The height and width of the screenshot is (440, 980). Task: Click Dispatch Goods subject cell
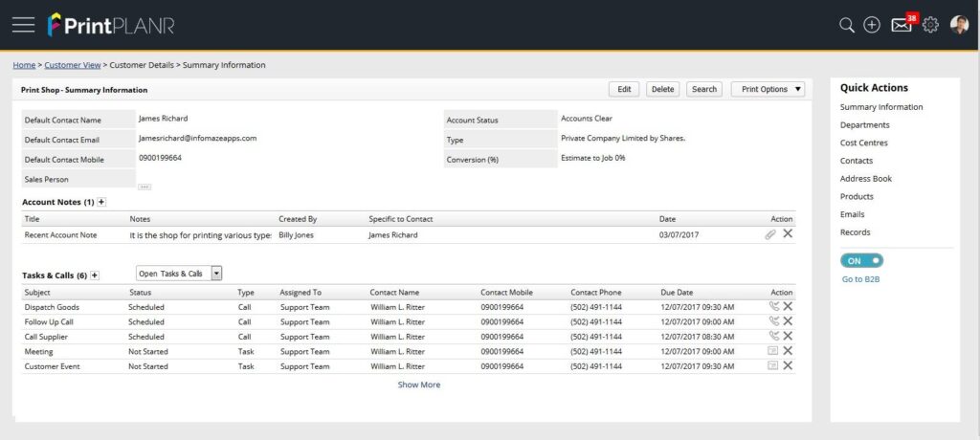click(x=52, y=307)
